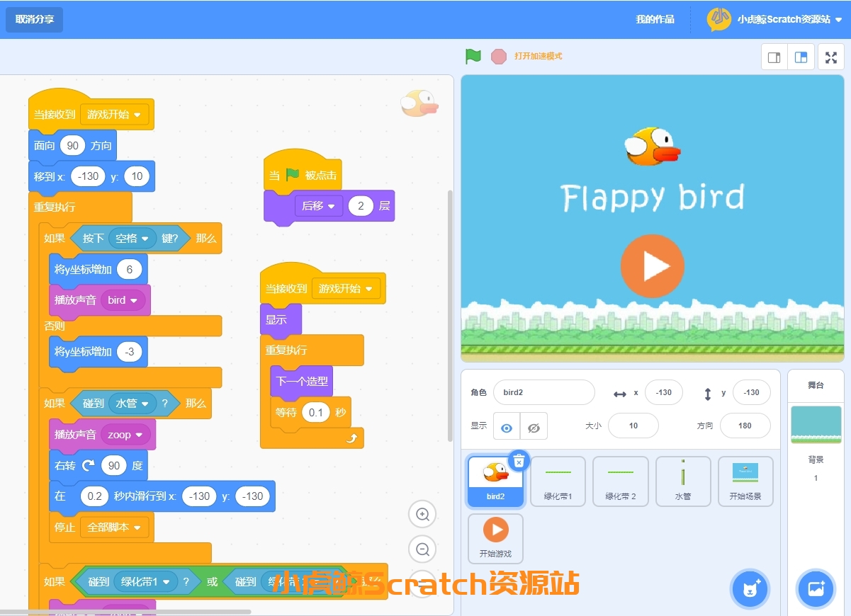The height and width of the screenshot is (616, 851).
Task: Select the 水管 sprite
Action: (x=683, y=481)
